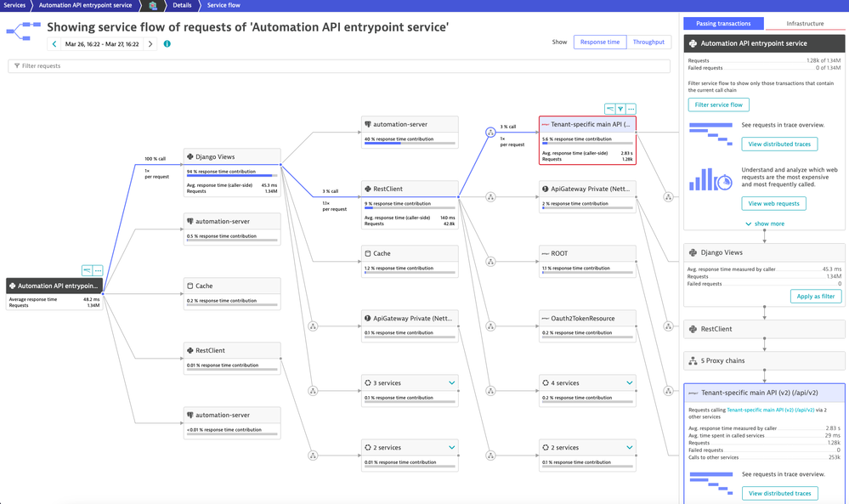849x504 pixels.
Task: Go to the previous timeframe with the left arrow
Action: (54, 44)
